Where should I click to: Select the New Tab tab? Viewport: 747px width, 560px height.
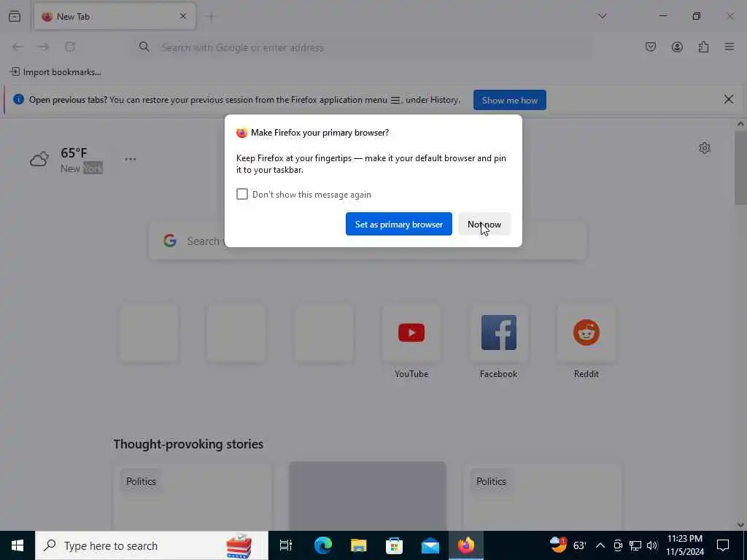pyautogui.click(x=115, y=16)
